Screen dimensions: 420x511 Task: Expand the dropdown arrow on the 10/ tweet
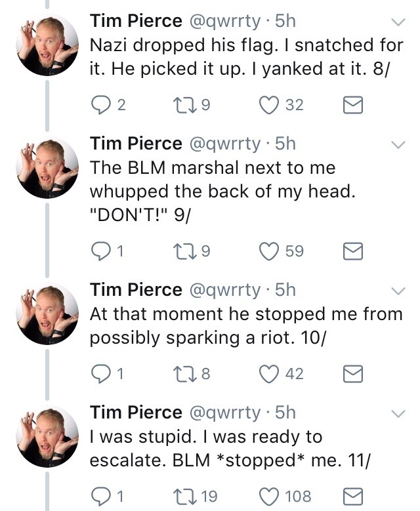[x=398, y=290]
